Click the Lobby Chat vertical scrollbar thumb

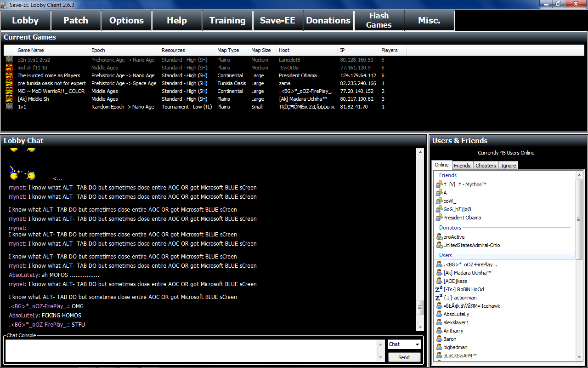420,308
